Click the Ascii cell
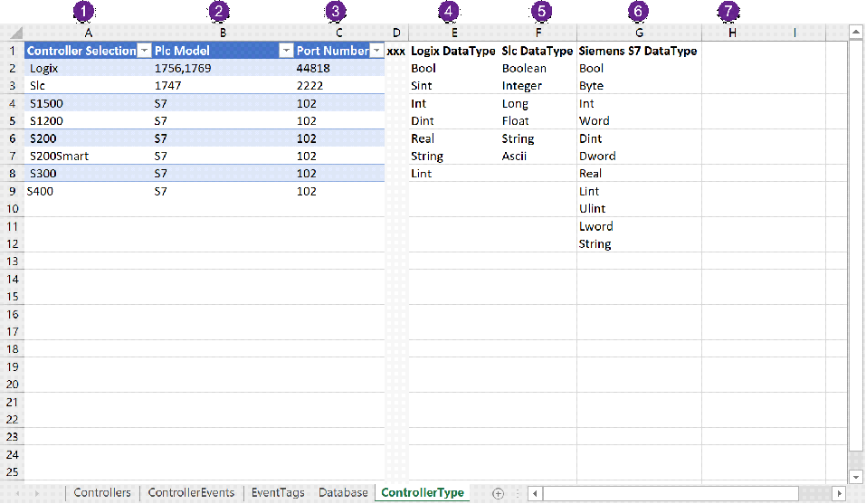 pyautogui.click(x=538, y=157)
